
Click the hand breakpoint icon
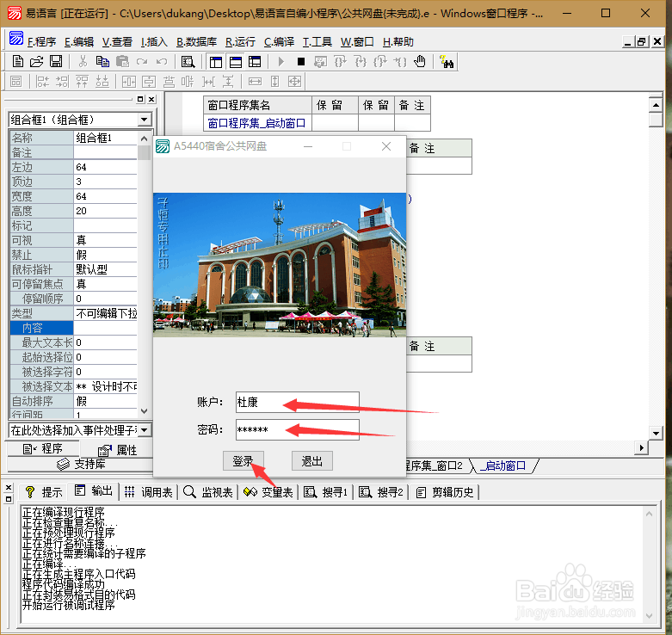420,62
